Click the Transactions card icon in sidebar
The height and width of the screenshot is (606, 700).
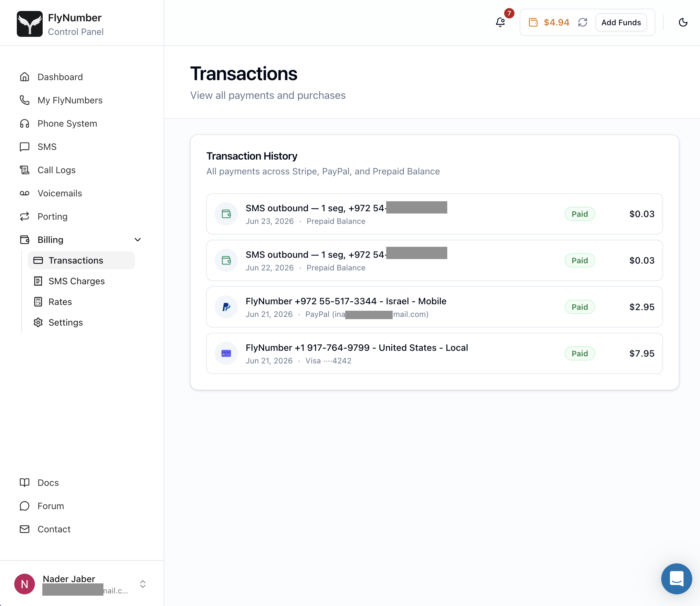[x=38, y=260]
